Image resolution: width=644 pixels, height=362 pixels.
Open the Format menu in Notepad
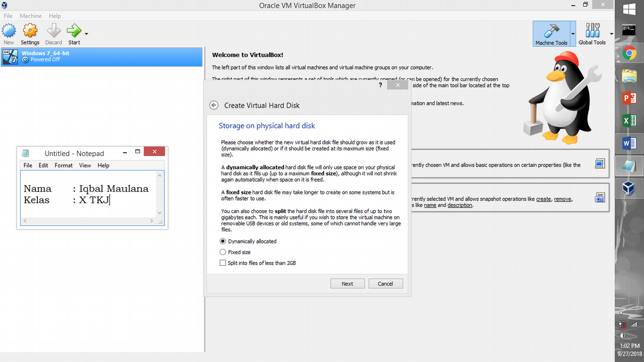(x=64, y=165)
